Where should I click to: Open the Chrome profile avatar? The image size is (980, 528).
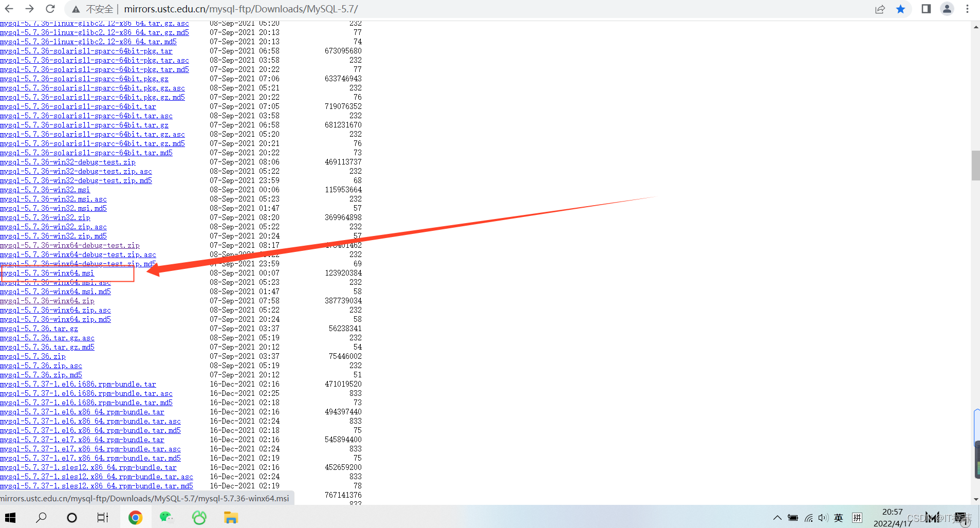coord(947,9)
